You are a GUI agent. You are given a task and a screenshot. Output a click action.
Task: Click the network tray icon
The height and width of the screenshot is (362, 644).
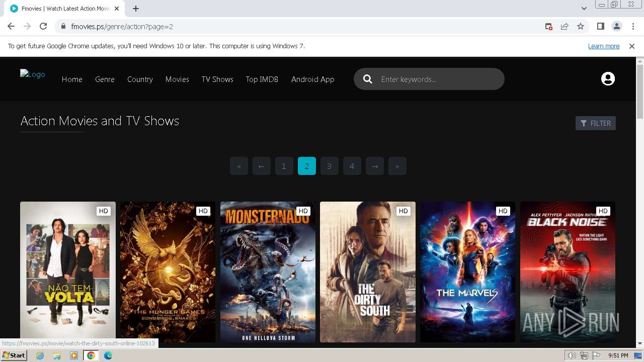click(x=584, y=355)
